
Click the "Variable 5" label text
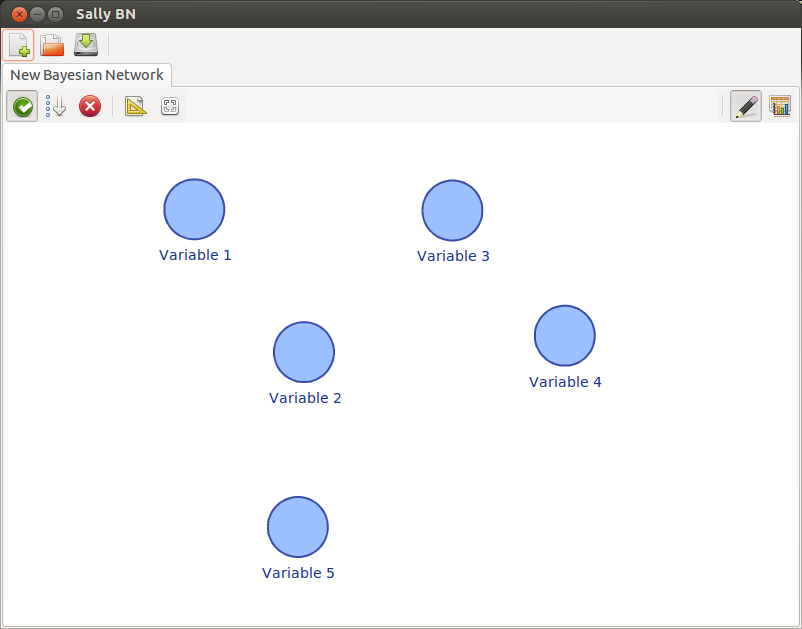pyautogui.click(x=298, y=573)
